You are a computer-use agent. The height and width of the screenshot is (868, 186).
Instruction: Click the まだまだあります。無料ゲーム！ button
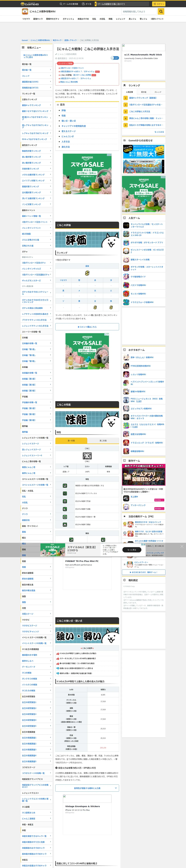(144, 572)
